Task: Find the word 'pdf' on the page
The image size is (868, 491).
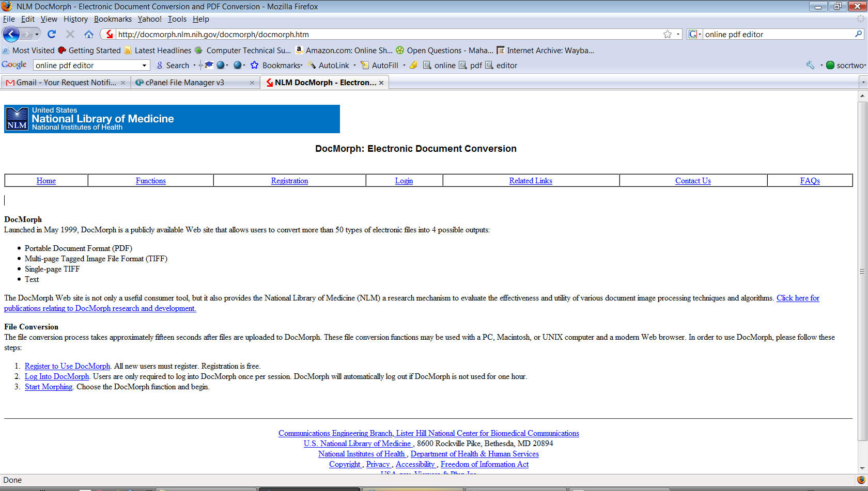Action: tap(471, 65)
